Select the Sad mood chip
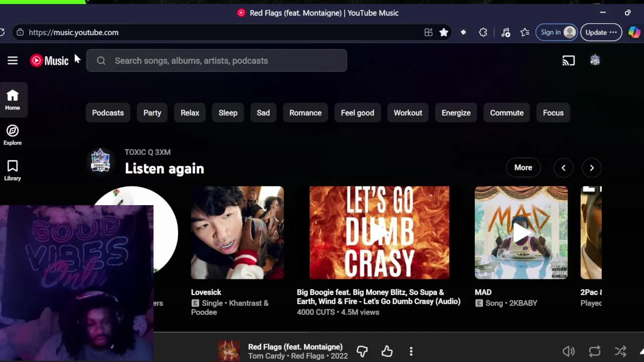 [x=263, y=113]
